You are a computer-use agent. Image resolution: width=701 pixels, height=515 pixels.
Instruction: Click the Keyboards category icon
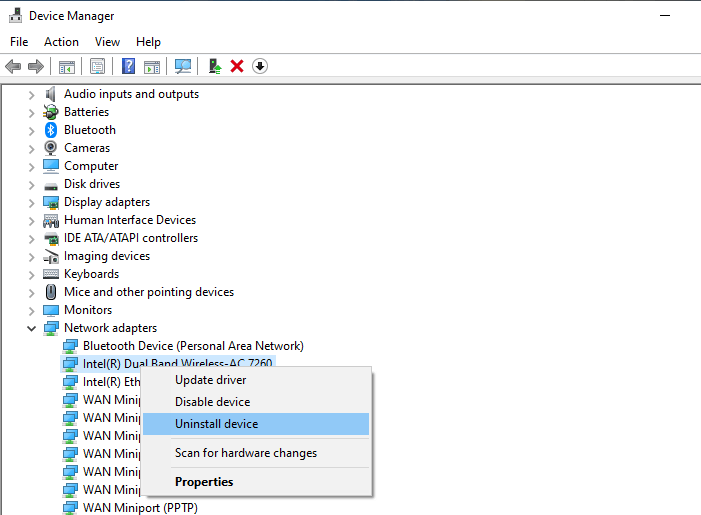51,274
